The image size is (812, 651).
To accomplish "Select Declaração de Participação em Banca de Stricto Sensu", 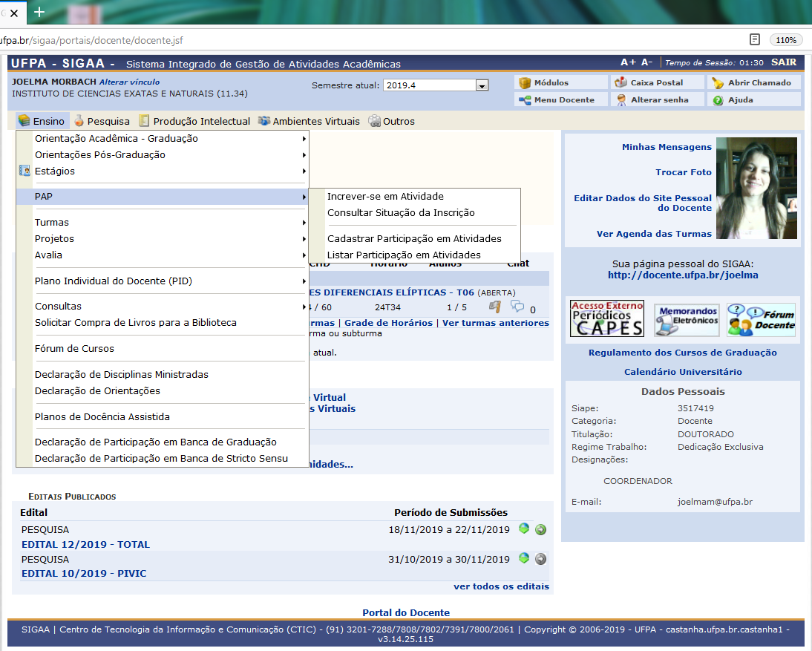I will (x=161, y=458).
